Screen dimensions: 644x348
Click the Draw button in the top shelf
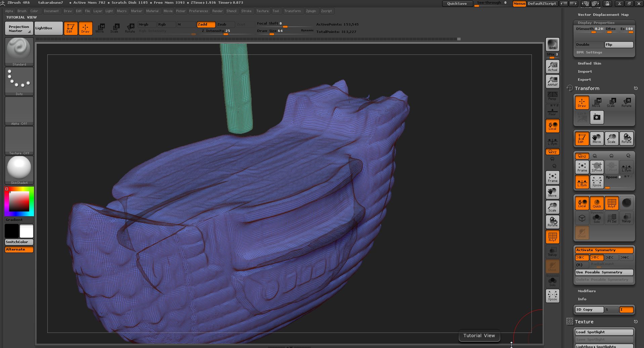pyautogui.click(x=85, y=28)
